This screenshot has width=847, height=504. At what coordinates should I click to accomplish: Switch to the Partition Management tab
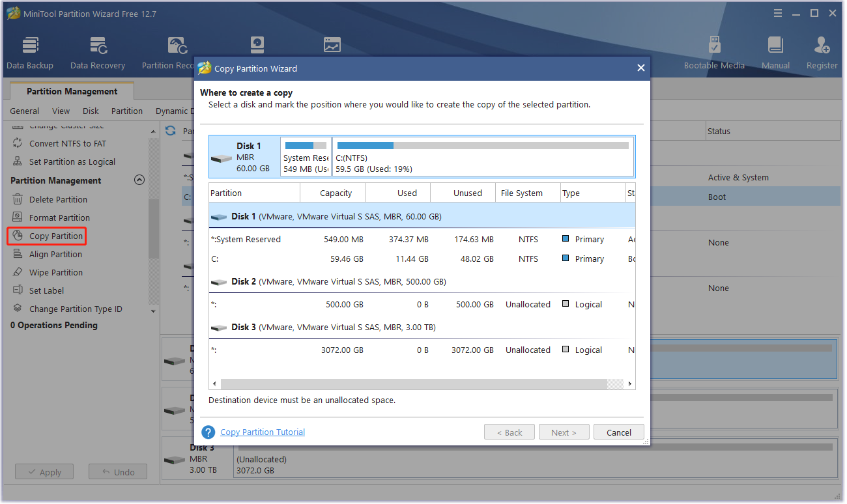click(72, 91)
